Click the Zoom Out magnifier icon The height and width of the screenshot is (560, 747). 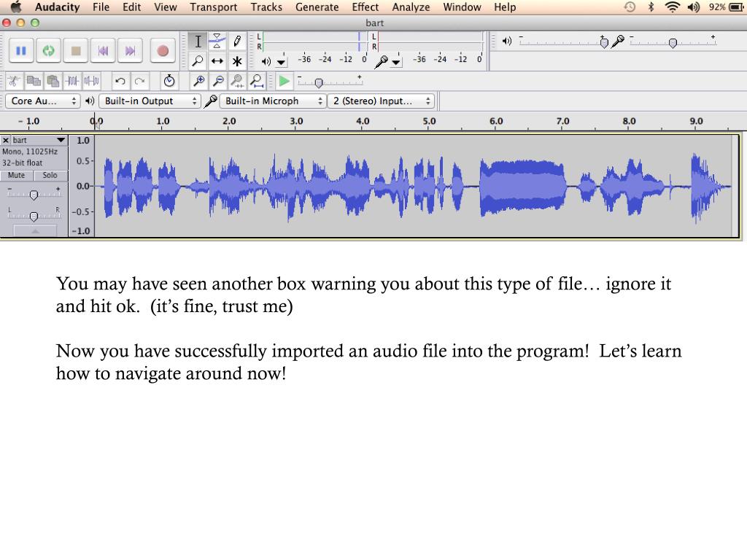(x=218, y=81)
